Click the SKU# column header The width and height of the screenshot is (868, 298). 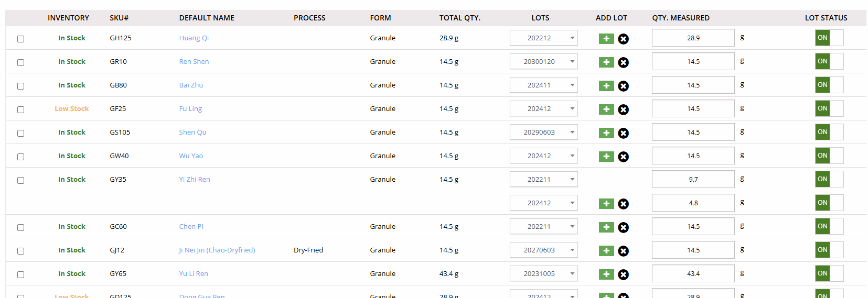(x=119, y=18)
